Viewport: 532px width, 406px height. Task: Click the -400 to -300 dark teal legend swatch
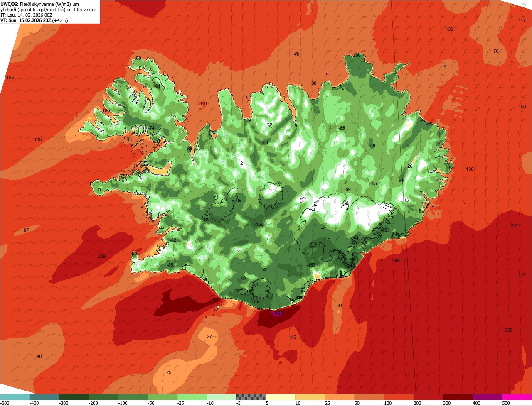pyautogui.click(x=44, y=397)
